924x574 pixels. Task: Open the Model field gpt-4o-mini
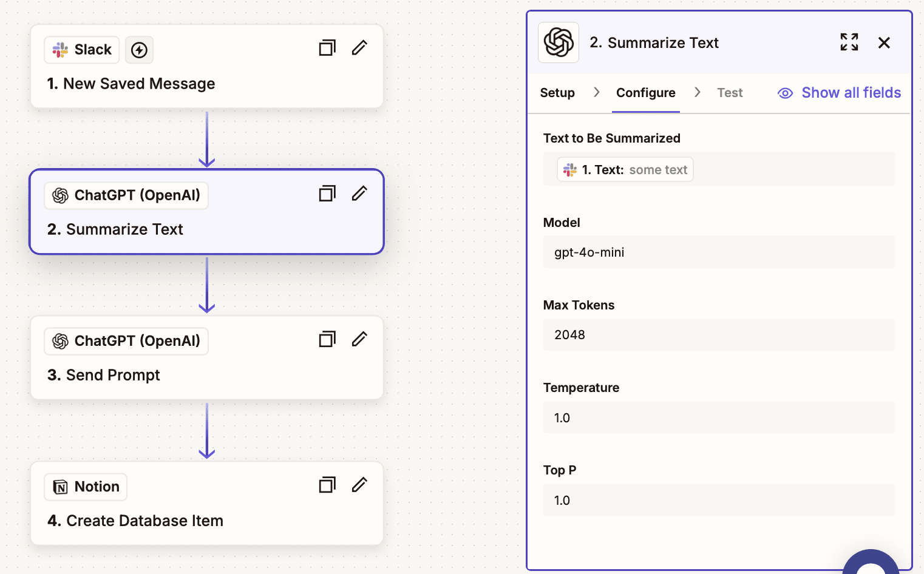pos(719,252)
